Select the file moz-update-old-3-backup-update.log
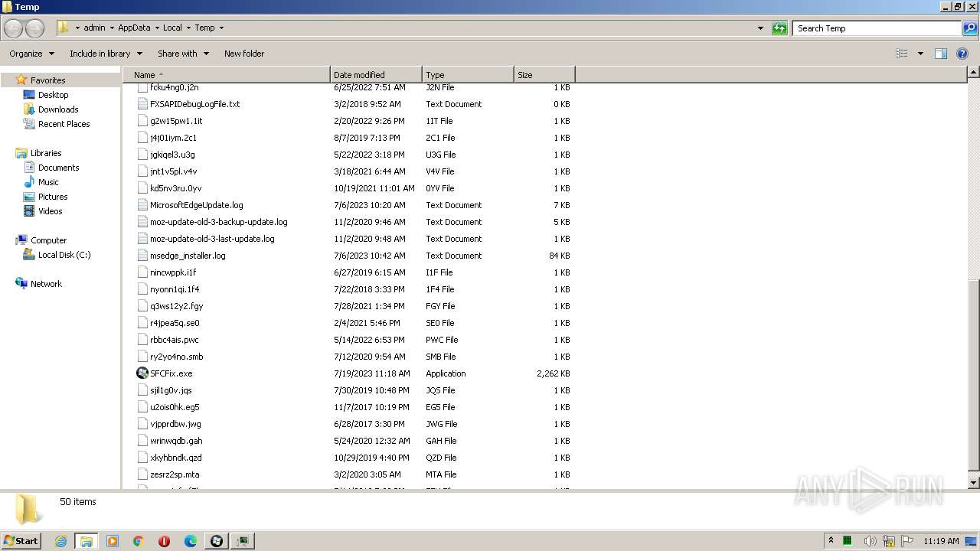Viewport: 980px width, 551px height. point(219,222)
